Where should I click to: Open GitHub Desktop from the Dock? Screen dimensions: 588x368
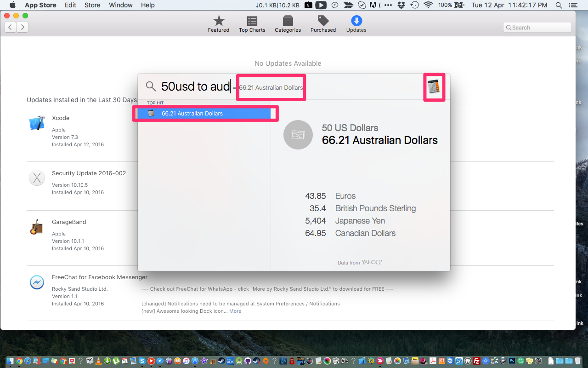pyautogui.click(x=248, y=361)
